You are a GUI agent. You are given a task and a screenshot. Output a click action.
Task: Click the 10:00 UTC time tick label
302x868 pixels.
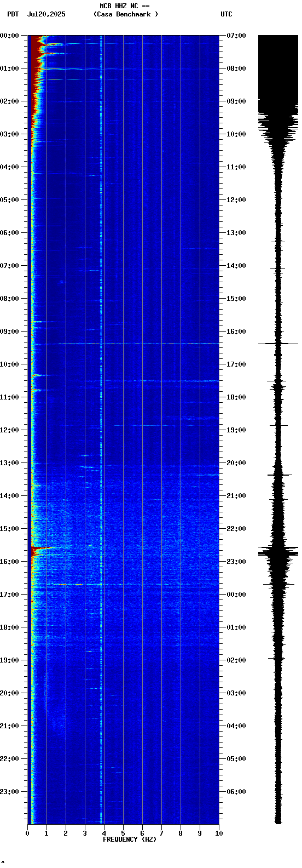tap(236, 134)
